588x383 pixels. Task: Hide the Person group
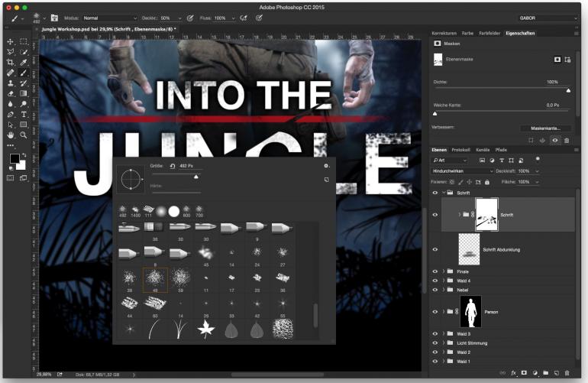435,312
